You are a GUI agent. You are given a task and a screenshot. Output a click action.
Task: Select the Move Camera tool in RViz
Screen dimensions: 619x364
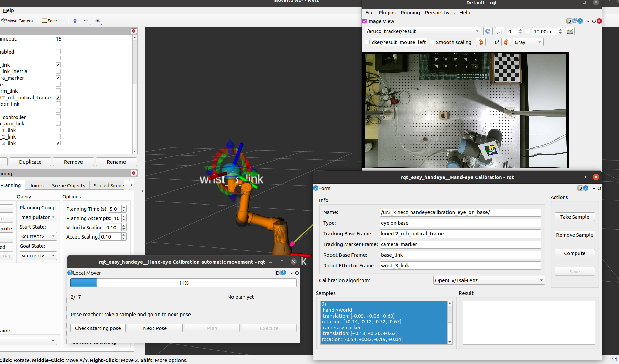17,21
